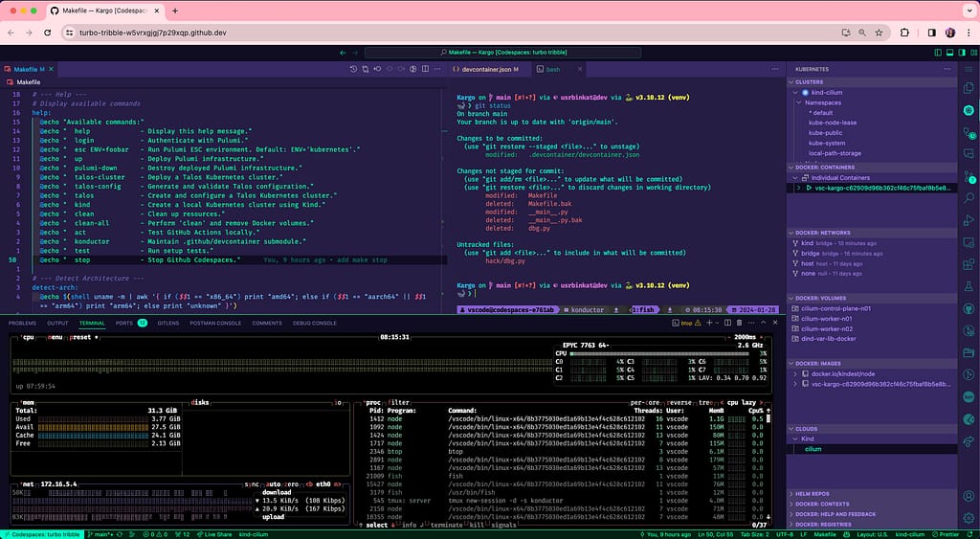The image size is (980, 539).
Task: Click the kill terminal trash icon
Action: [x=740, y=323]
